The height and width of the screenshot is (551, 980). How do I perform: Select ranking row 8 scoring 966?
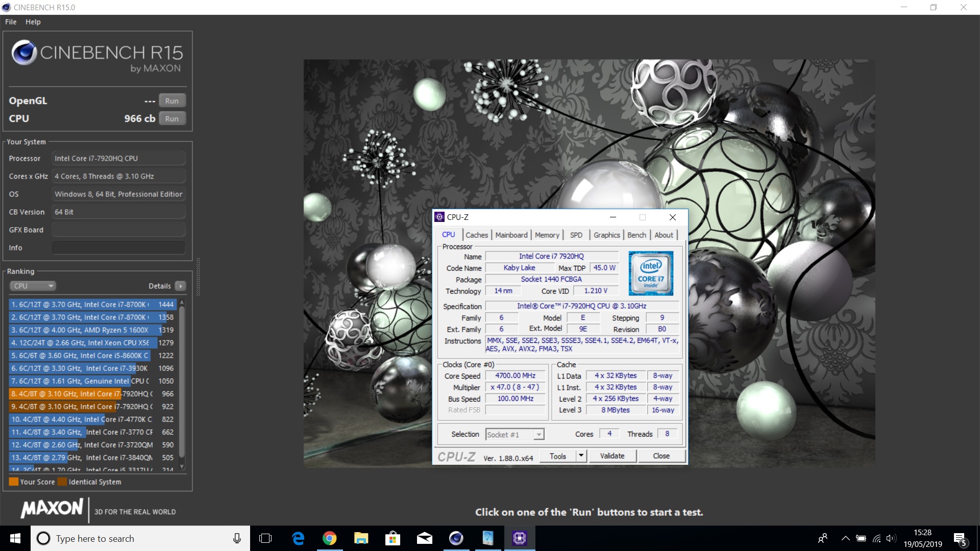[92, 394]
